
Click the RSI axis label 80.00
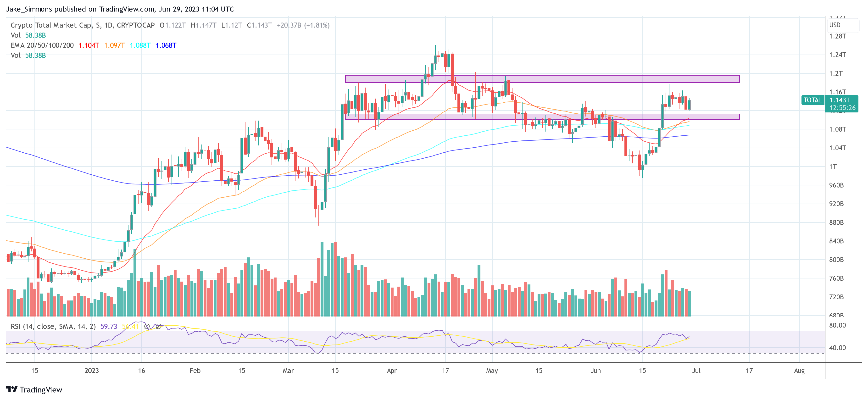837,325
